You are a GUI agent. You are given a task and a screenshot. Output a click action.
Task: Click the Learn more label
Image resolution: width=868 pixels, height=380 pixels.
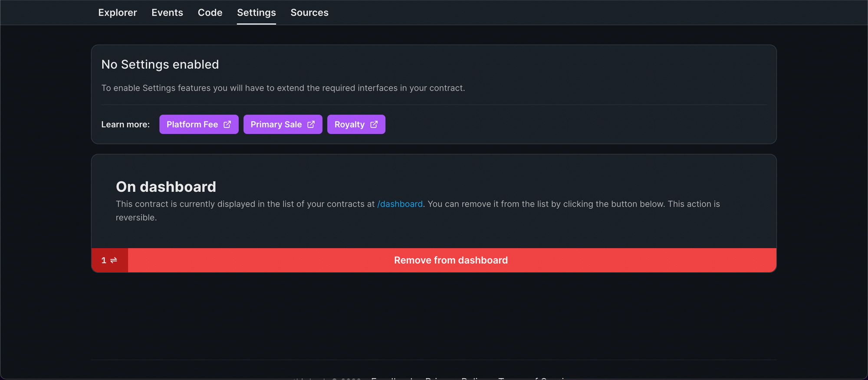pyautogui.click(x=125, y=124)
